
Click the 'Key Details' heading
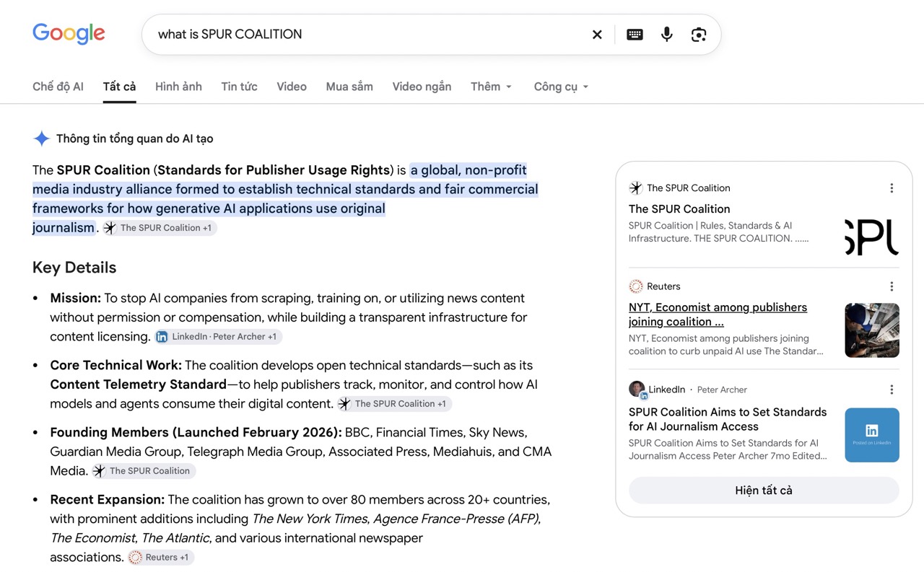[x=74, y=268]
